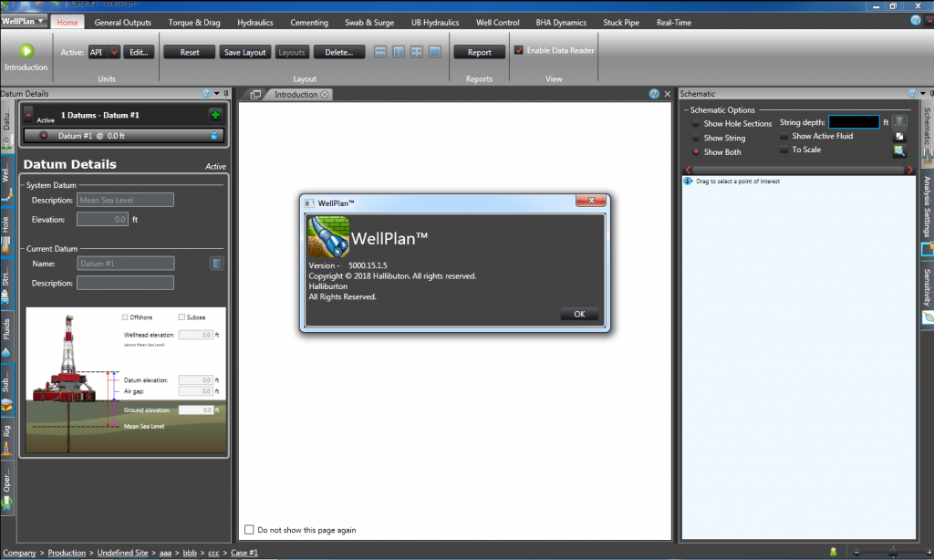Click the Edit units button

point(139,52)
